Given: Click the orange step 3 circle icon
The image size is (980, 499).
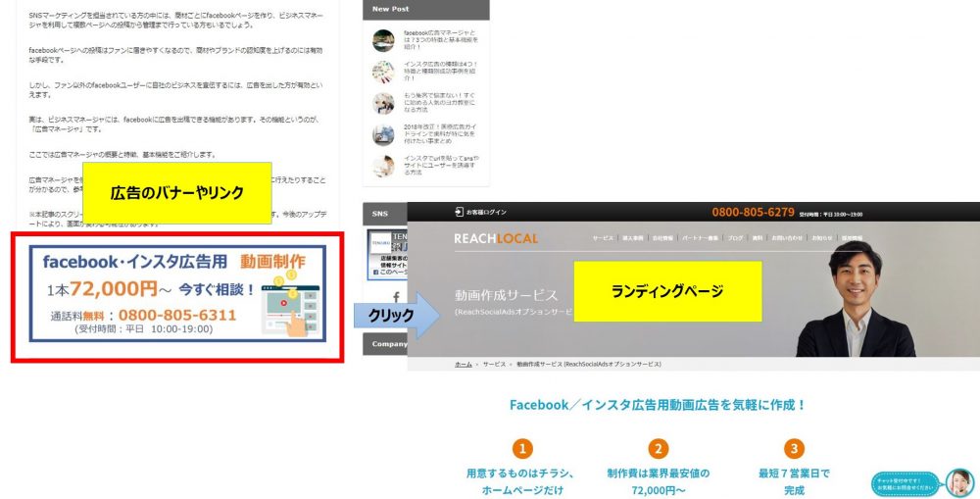Looking at the screenshot, I should [794, 448].
